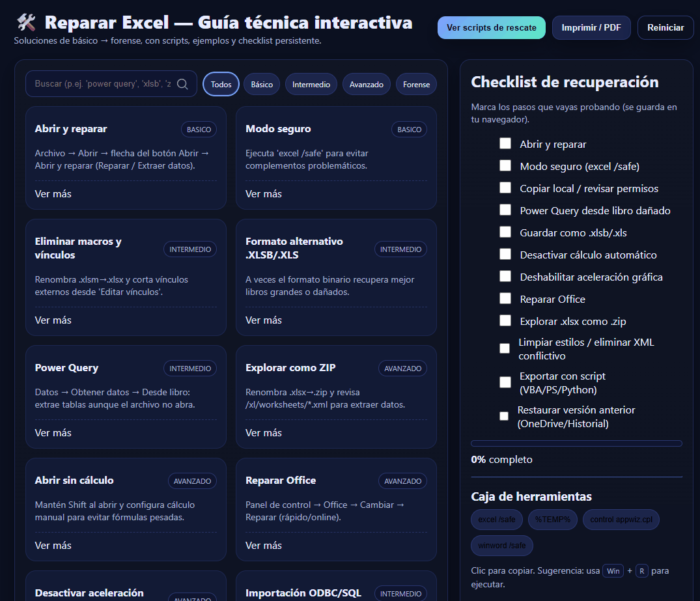Copy the '%TEMP%' toolbox chip

pos(553,520)
